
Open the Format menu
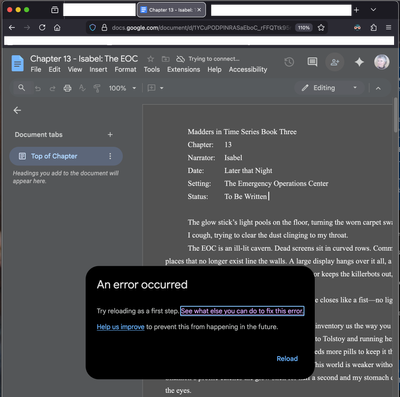coord(125,69)
